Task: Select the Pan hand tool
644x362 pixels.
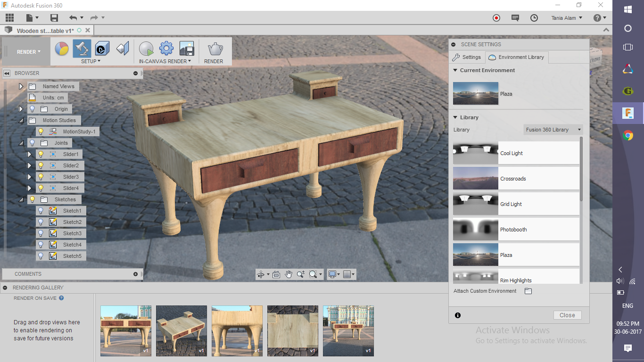Action: pyautogui.click(x=289, y=274)
